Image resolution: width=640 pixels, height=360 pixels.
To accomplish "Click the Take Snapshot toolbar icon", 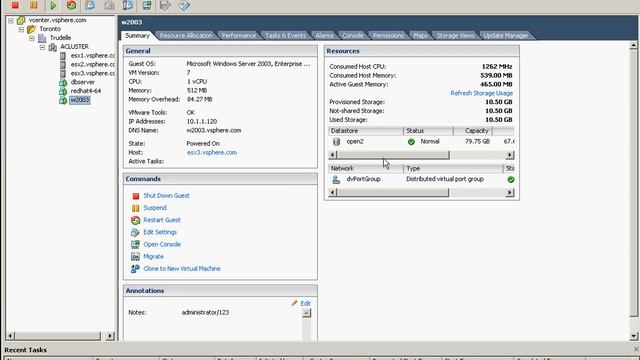I will click(90, 5).
